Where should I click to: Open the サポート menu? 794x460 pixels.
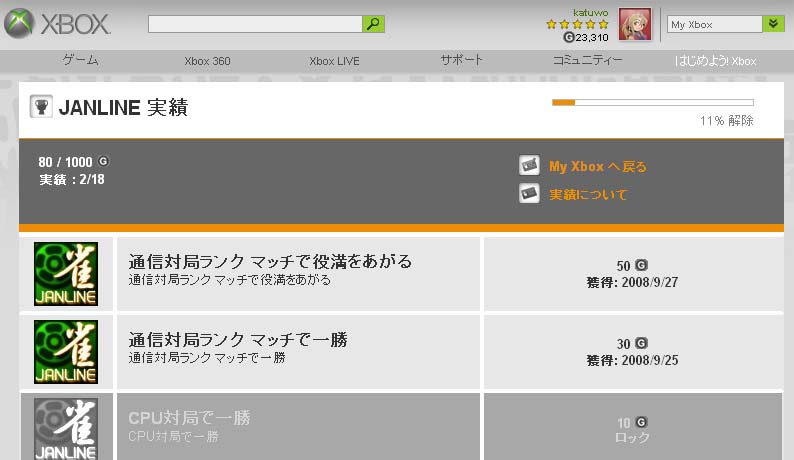[x=461, y=60]
